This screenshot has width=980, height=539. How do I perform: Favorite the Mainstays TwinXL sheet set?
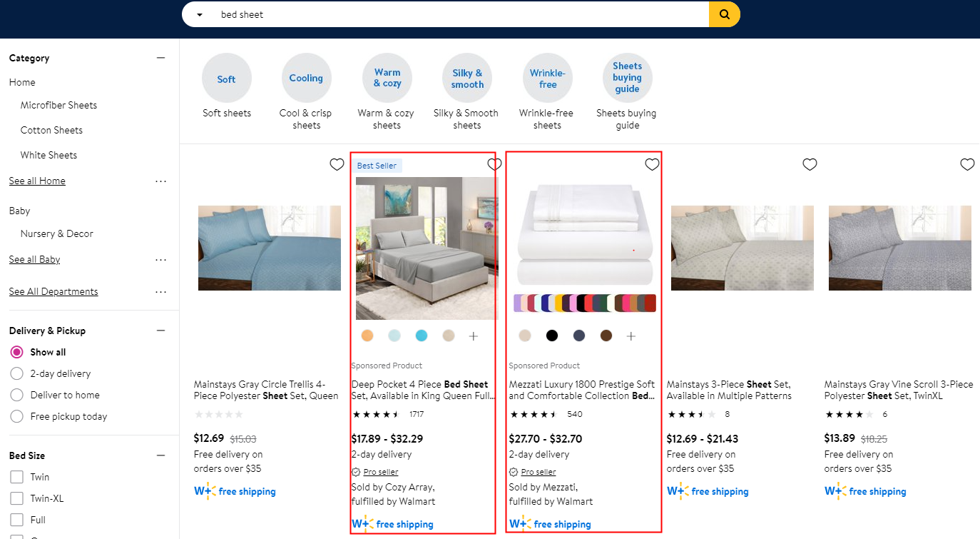[x=967, y=164]
